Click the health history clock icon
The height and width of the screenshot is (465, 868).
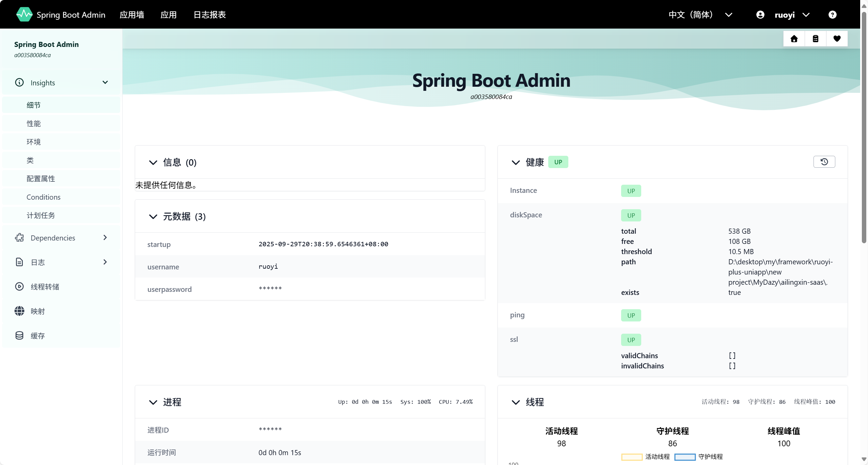pos(824,162)
